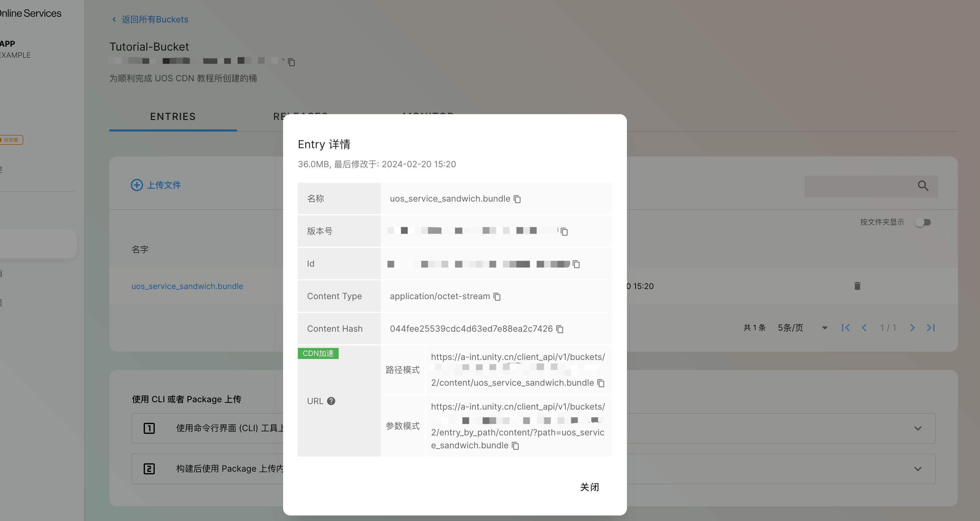This screenshot has width=980, height=521.
Task: Switch to the ENTRIES tab
Action: pos(173,117)
